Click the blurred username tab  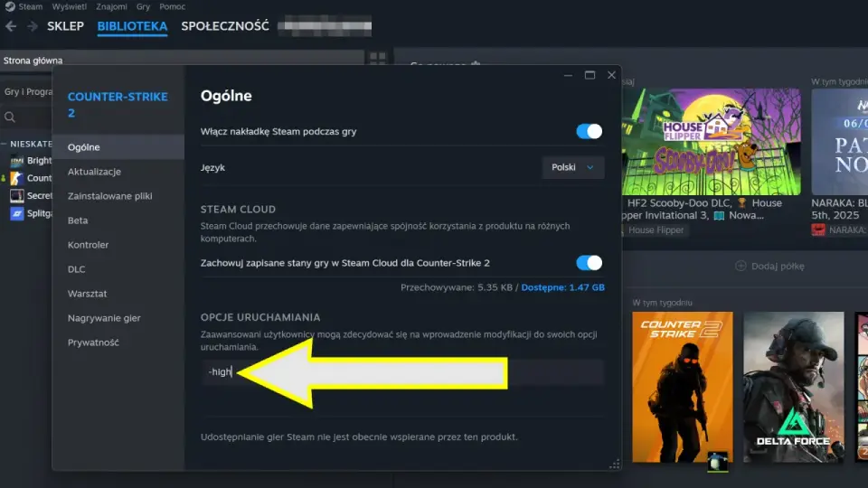pos(325,26)
